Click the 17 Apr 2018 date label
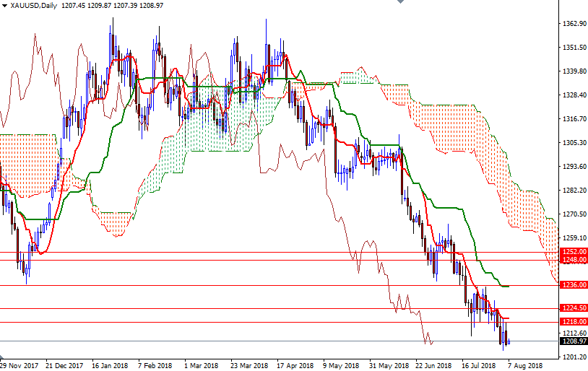The image size is (588, 371). 294,365
